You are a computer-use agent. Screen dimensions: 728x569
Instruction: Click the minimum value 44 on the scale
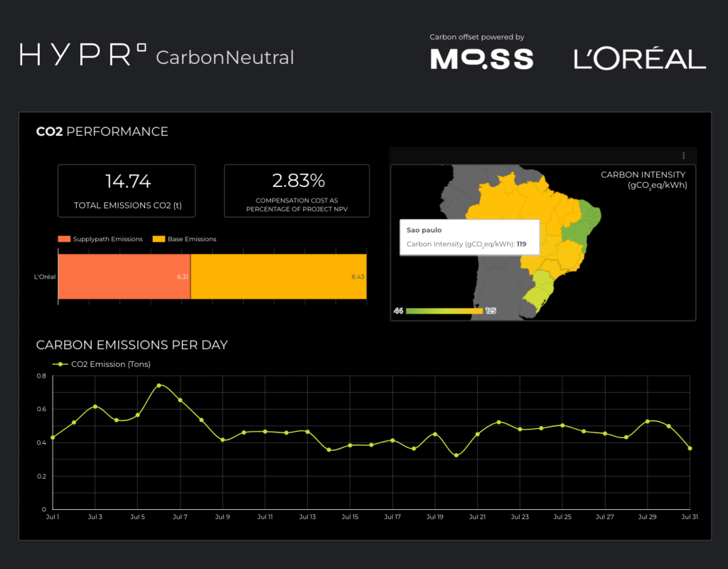[398, 311]
